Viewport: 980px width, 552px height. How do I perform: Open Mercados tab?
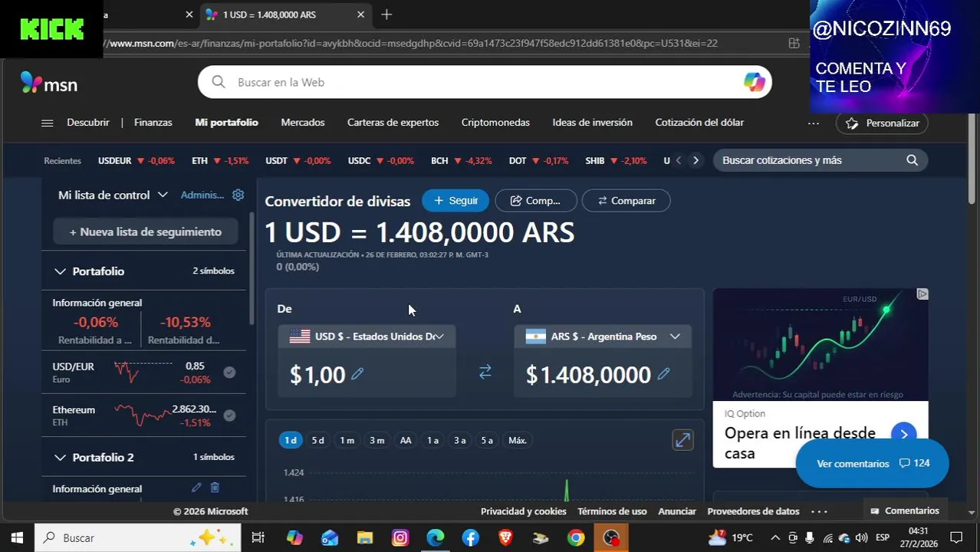coord(303,123)
